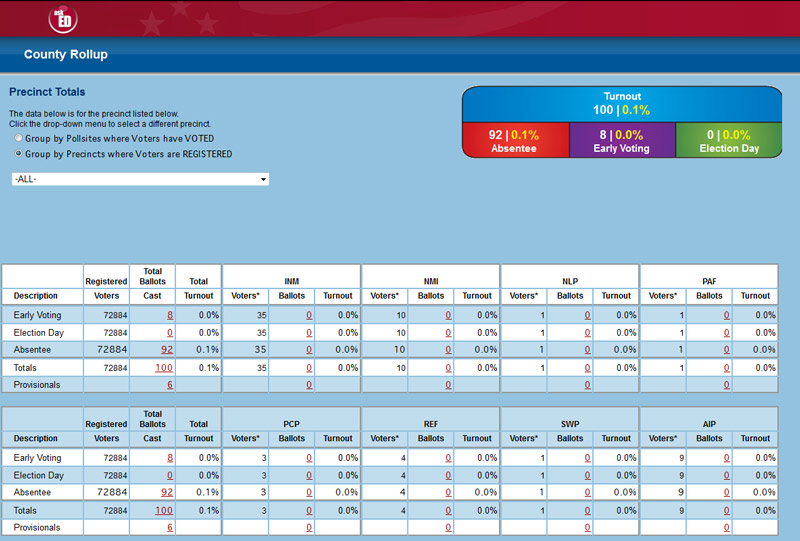Open PCP ballots link in Early Voting row
Image resolution: width=800 pixels, height=541 pixels.
pos(309,458)
